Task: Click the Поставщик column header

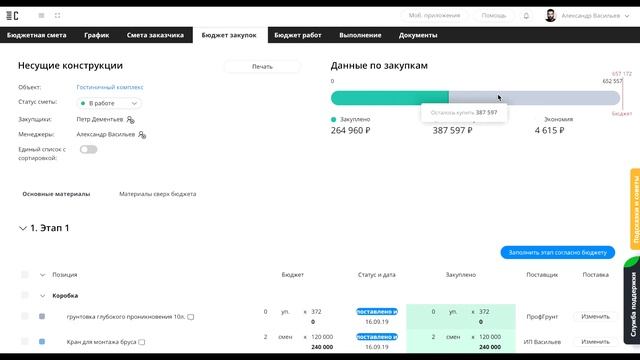Action: [542, 275]
